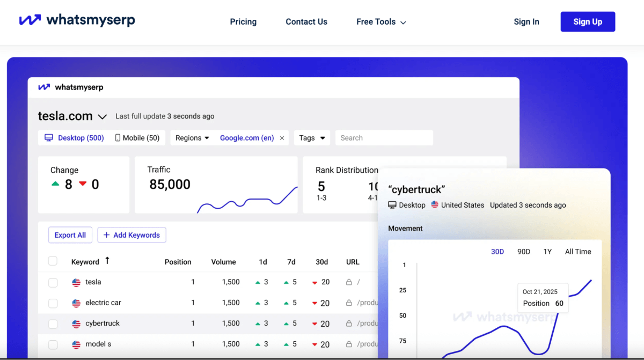The height and width of the screenshot is (360, 644).
Task: Click the Export All button
Action: pyautogui.click(x=70, y=235)
